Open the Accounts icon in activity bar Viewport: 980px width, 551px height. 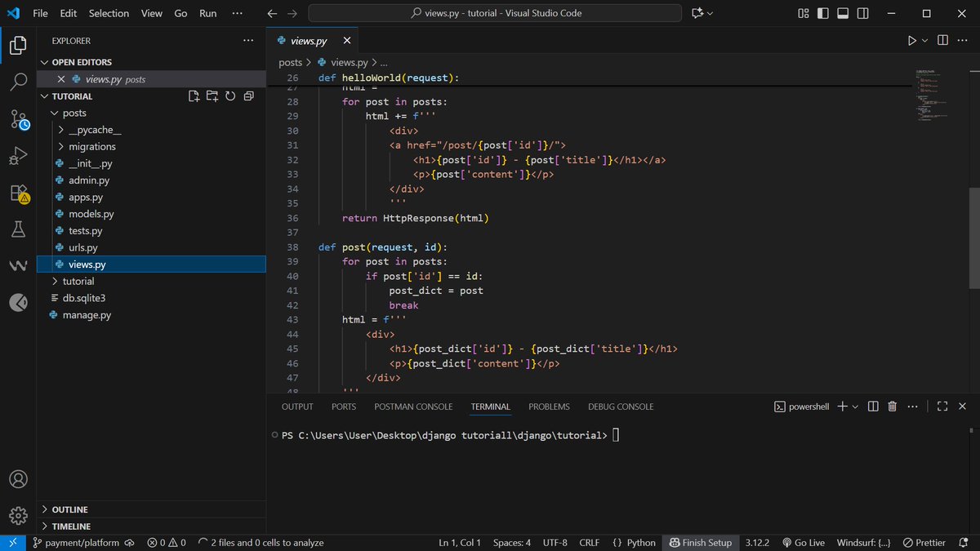coord(18,479)
